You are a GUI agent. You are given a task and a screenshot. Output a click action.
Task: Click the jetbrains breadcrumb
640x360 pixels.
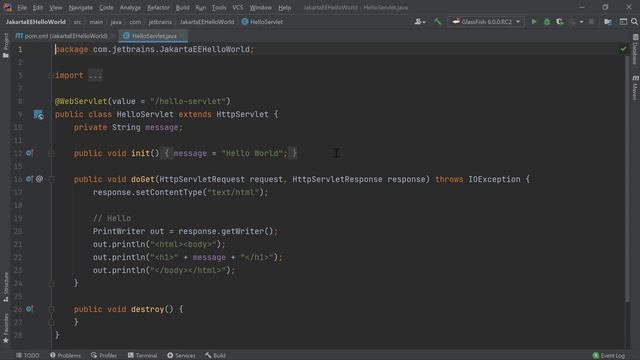click(x=160, y=22)
